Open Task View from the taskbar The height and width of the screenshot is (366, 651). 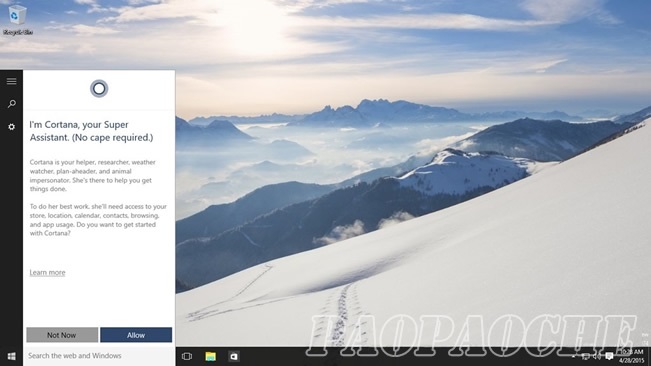(x=187, y=356)
